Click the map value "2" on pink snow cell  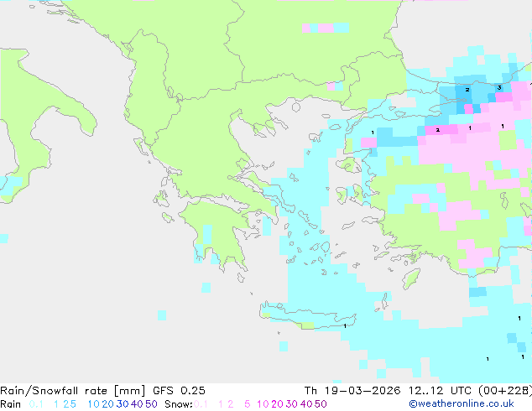(438, 130)
